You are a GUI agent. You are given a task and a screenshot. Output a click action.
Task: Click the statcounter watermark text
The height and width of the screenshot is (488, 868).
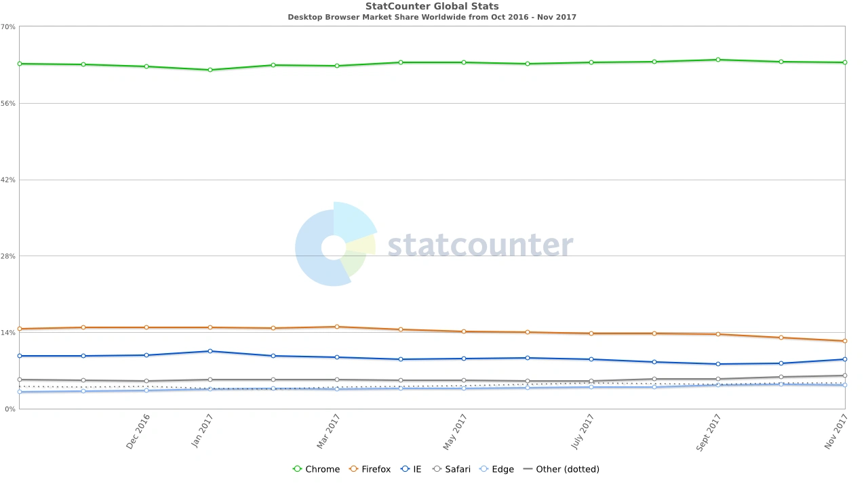click(480, 245)
